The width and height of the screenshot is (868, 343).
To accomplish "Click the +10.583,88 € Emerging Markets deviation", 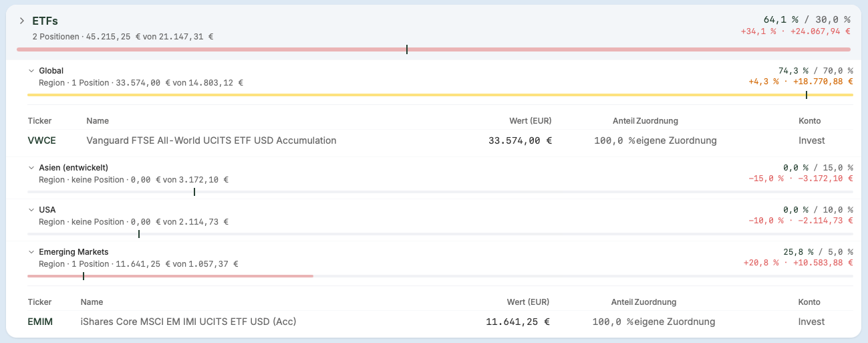I will (x=823, y=263).
